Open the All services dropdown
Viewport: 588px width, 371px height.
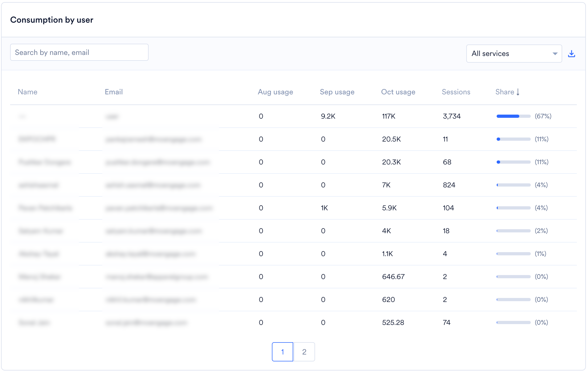[514, 54]
